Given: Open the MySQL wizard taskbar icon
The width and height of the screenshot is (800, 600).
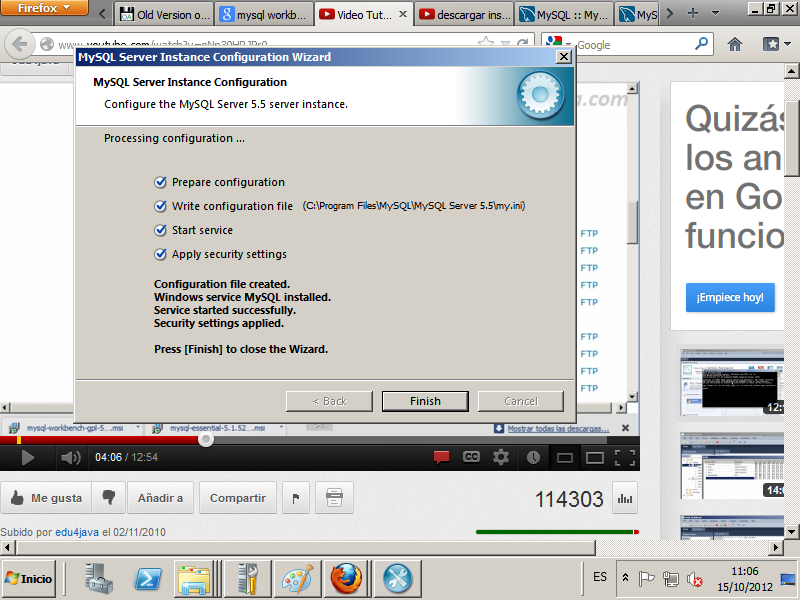Looking at the screenshot, I should 397,579.
